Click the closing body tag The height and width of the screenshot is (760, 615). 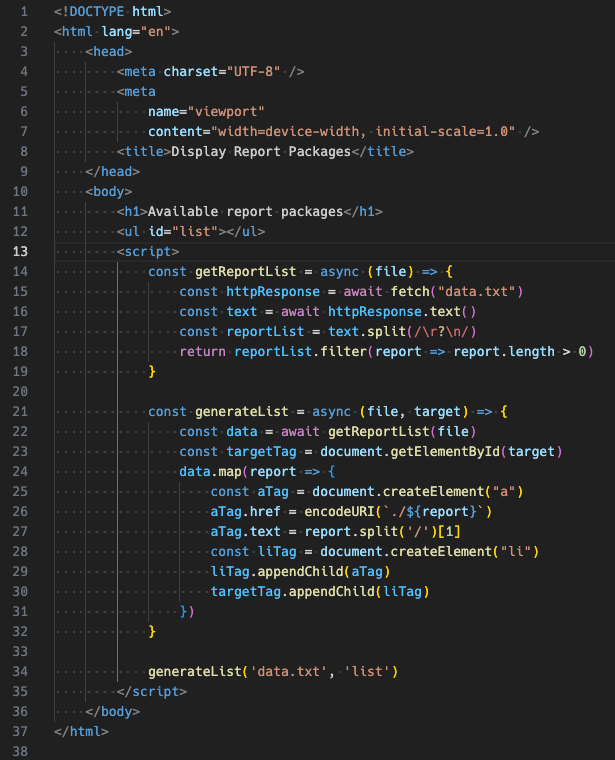[112, 712]
